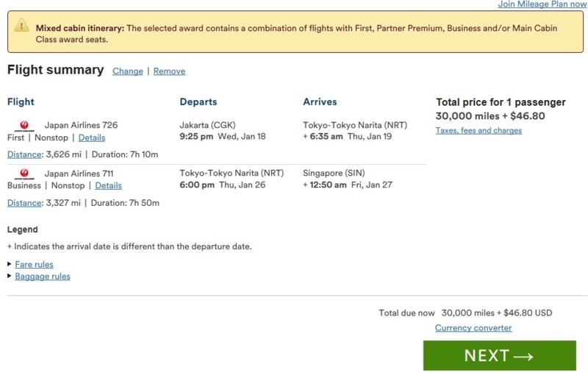This screenshot has height=373, width=588.
Task: Open the Fare rules link
Action: (34, 264)
